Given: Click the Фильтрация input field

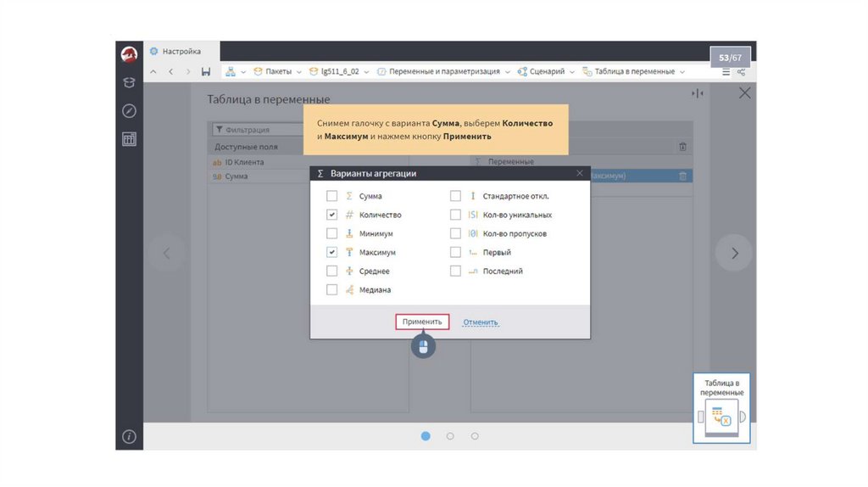Looking at the screenshot, I should tap(258, 130).
